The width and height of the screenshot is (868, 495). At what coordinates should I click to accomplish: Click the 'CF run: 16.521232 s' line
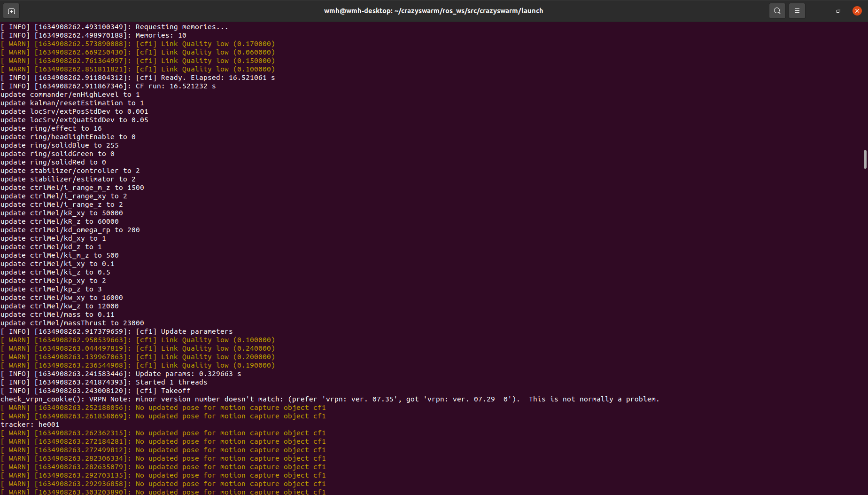point(108,86)
